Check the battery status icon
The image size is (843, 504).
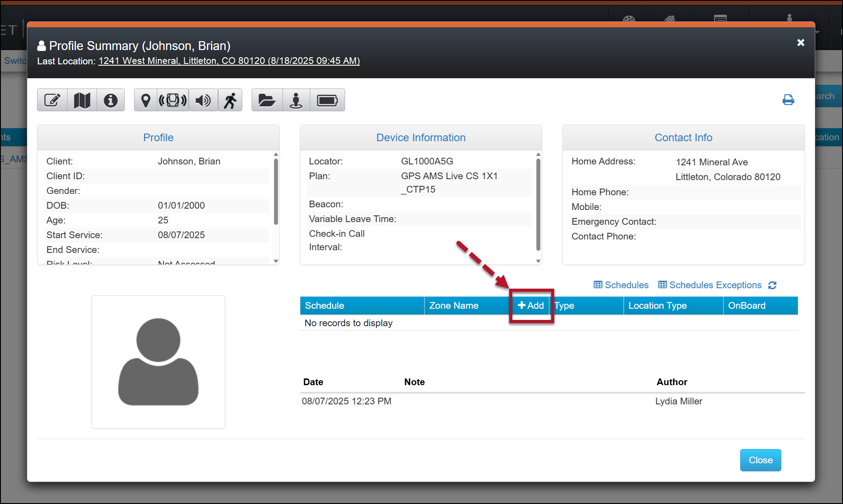(x=327, y=100)
